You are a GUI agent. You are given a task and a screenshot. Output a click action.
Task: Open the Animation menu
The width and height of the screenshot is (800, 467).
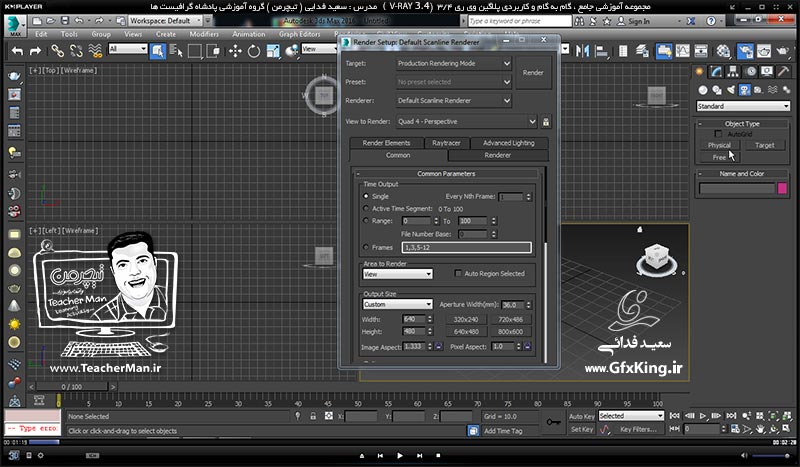click(x=248, y=34)
